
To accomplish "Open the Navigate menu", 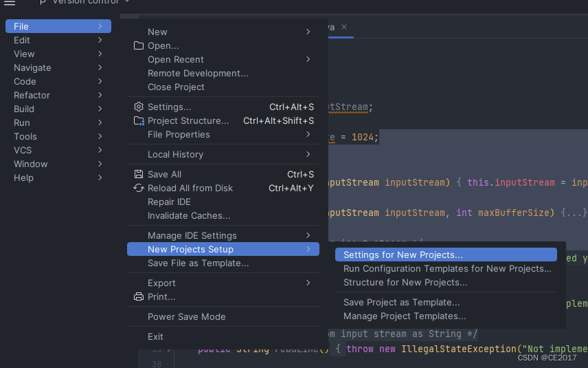I will pos(32,67).
